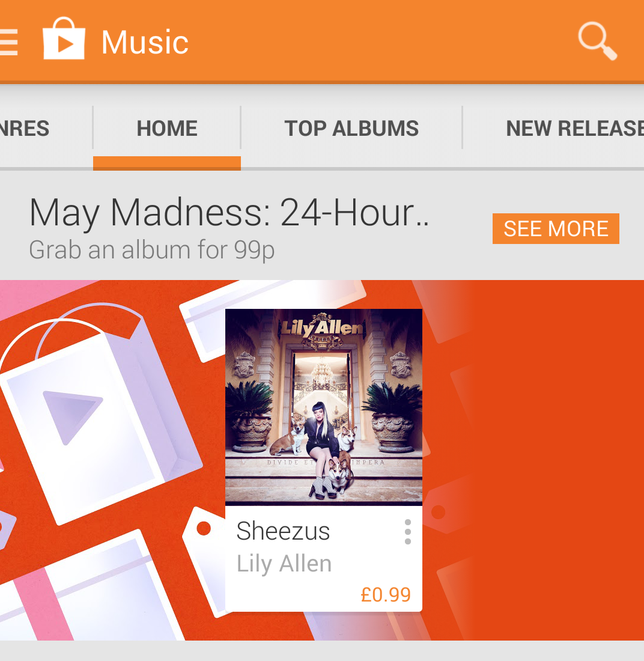The image size is (644, 661).
Task: Switch to the TOP ALBUMS tab
Action: tap(351, 128)
